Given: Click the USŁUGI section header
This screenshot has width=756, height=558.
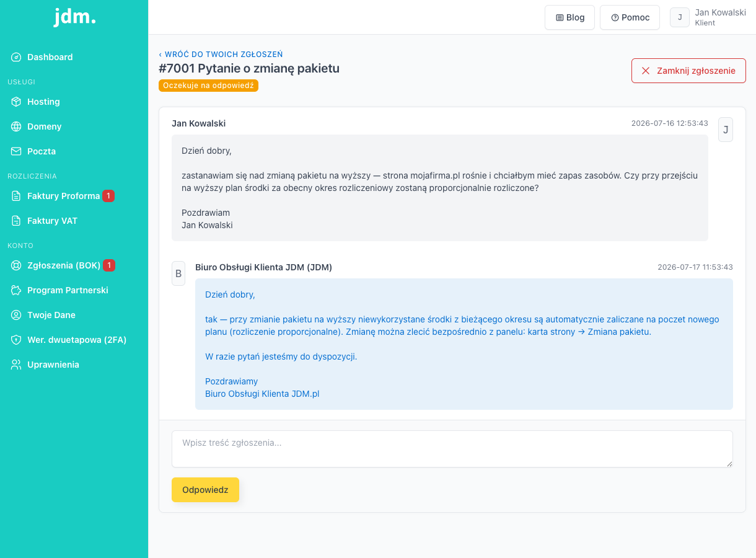Looking at the screenshot, I should (21, 82).
